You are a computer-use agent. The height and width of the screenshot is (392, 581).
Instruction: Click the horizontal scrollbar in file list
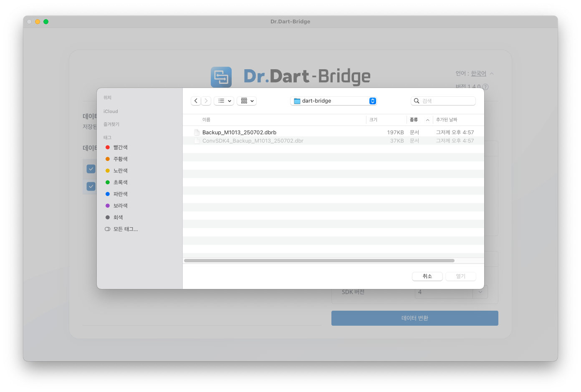click(319, 261)
